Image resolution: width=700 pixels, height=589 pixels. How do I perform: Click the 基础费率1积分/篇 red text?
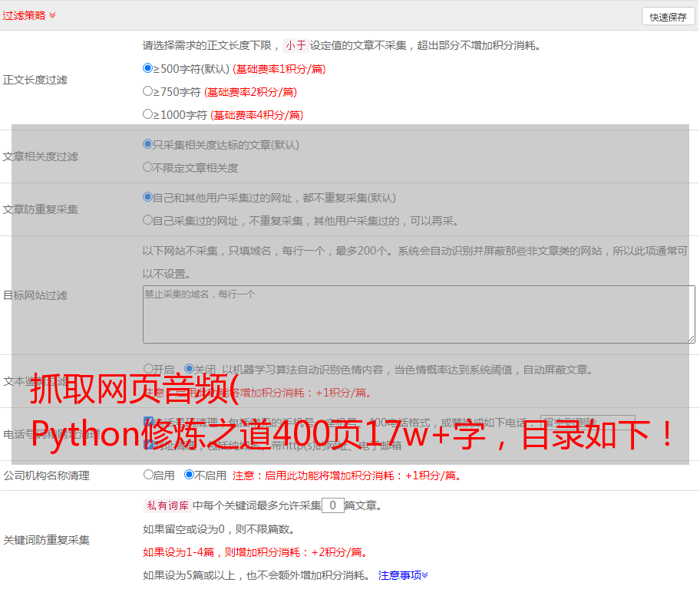click(279, 69)
